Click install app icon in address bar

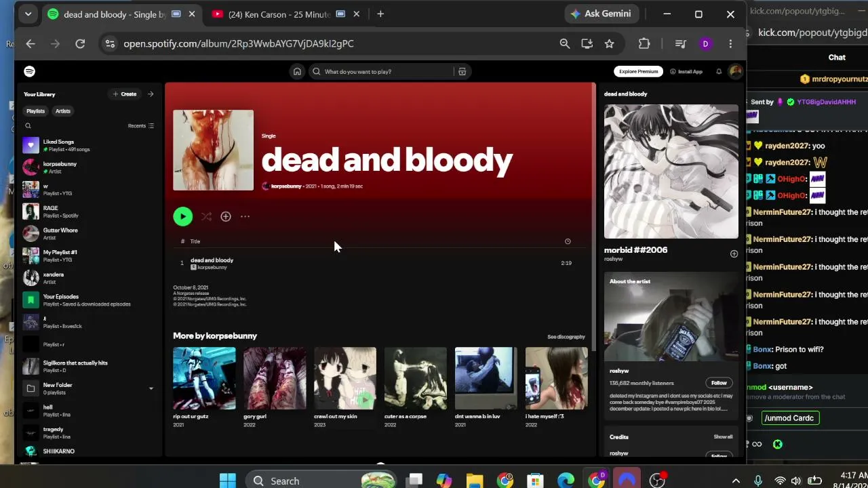point(587,43)
